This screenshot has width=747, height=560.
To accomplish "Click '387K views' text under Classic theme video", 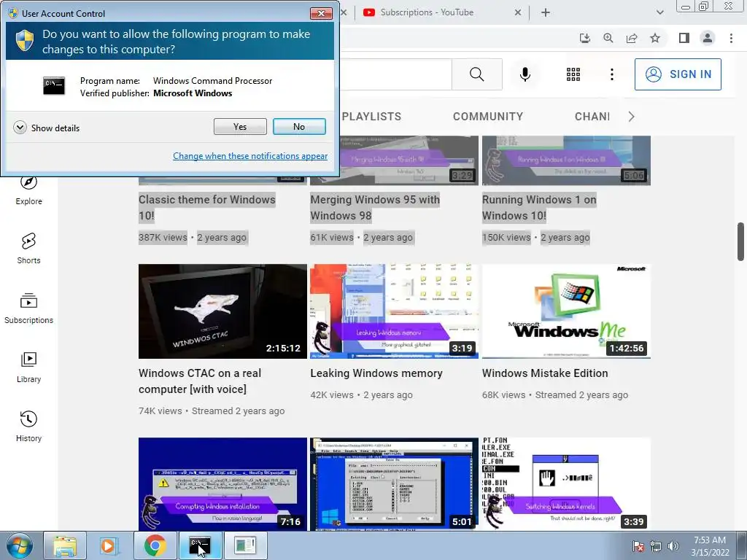I will [x=163, y=237].
